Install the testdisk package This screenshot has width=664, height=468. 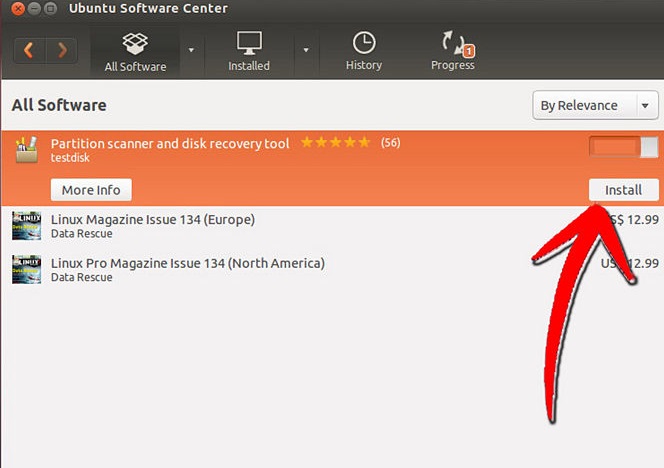click(x=623, y=190)
